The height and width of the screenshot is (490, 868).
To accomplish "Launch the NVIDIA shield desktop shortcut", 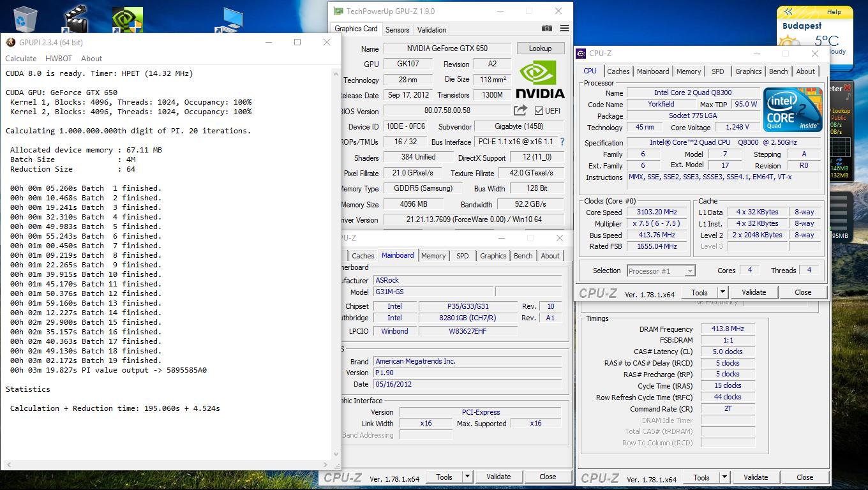I will click(x=127, y=19).
